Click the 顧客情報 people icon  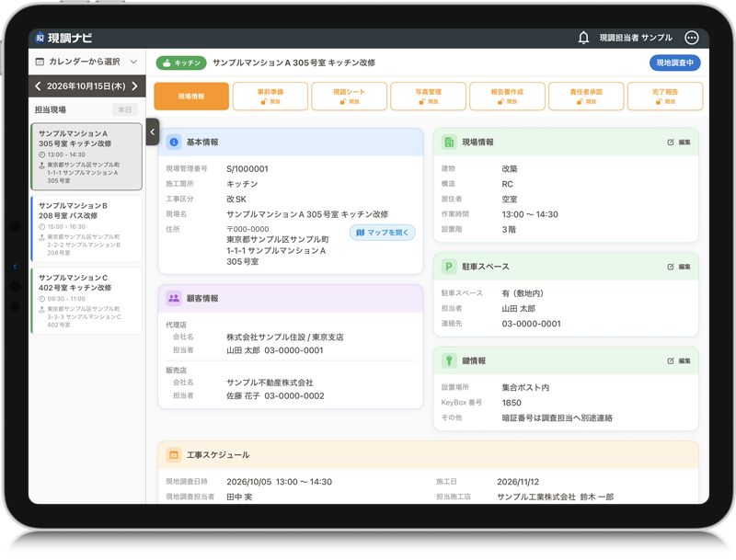click(174, 298)
